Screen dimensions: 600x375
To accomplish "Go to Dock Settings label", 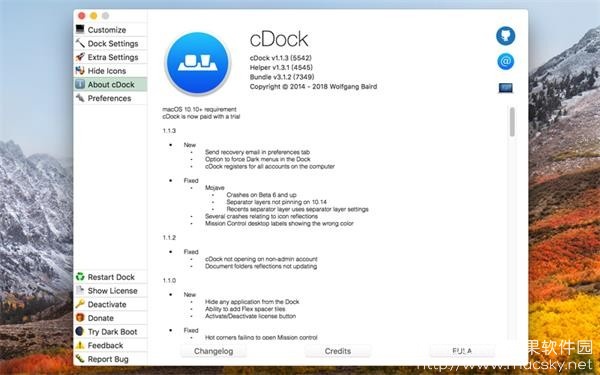I will 113,44.
